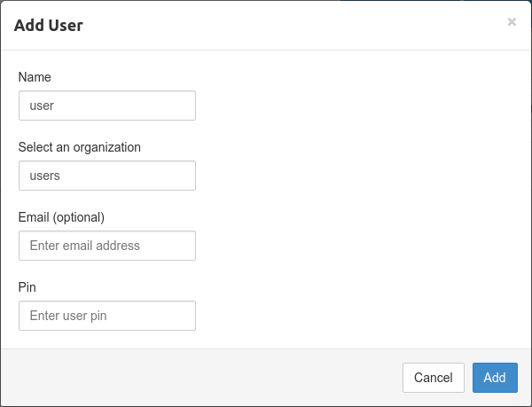532x407 pixels.
Task: Click the Name field containing 'user'
Action: coord(107,106)
